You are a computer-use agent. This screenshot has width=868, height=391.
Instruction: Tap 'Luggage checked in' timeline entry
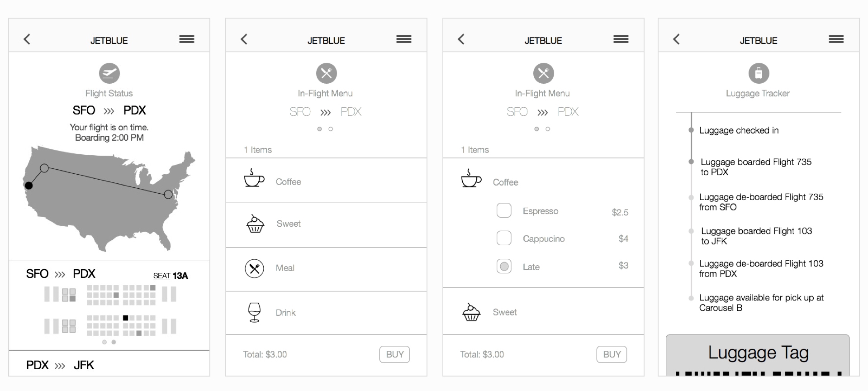739,130
